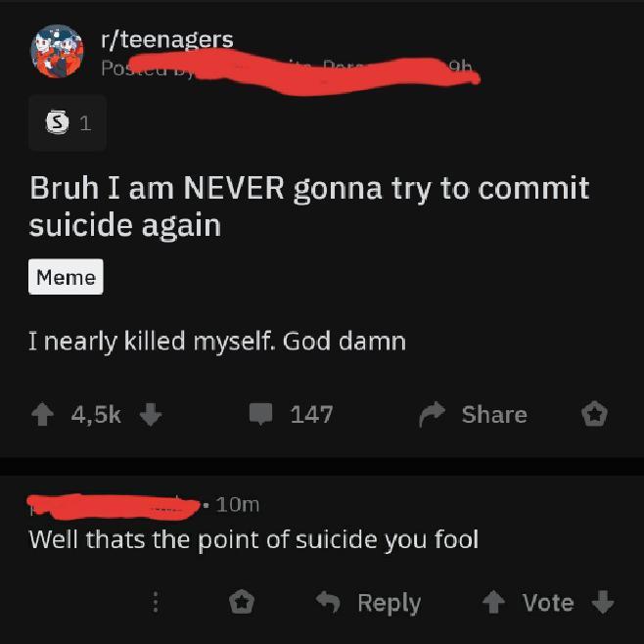Go to the r/teenagers subreddit link

coord(167,40)
